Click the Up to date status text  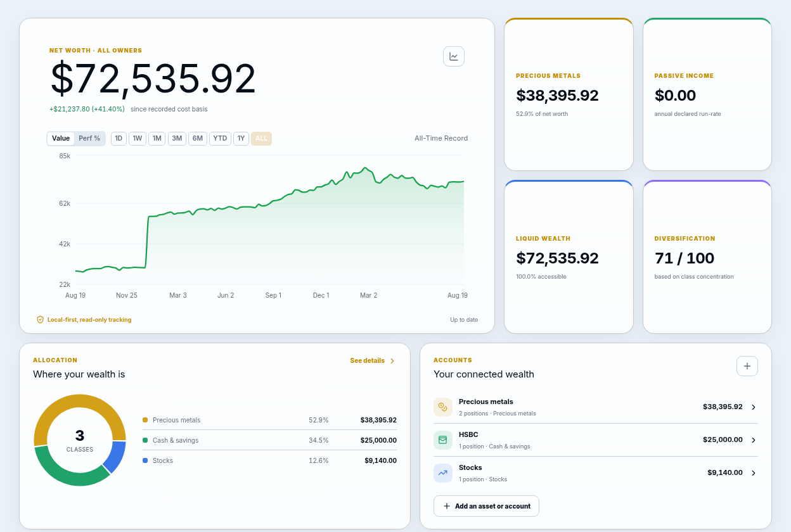coord(464,320)
